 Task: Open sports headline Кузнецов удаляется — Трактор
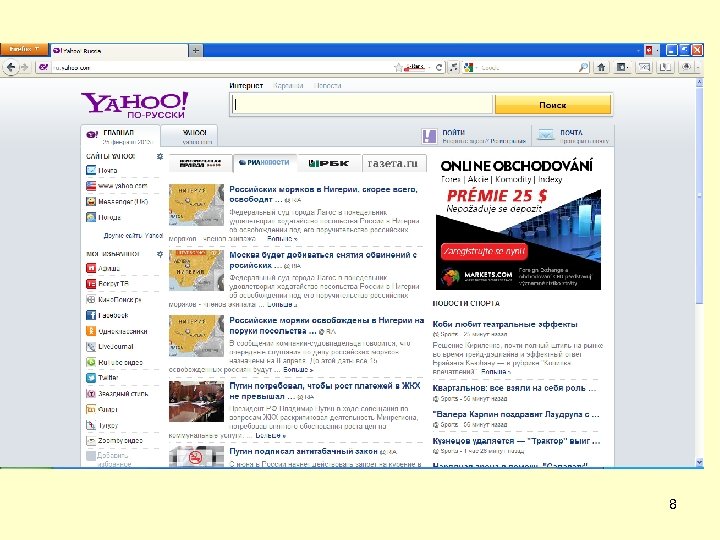pyautogui.click(x=516, y=441)
